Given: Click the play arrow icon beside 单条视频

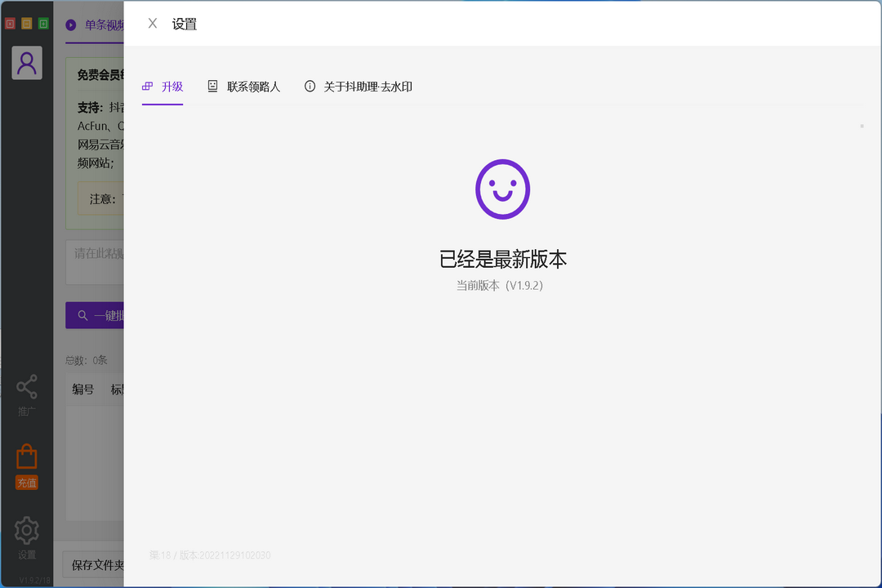Looking at the screenshot, I should point(73,24).
